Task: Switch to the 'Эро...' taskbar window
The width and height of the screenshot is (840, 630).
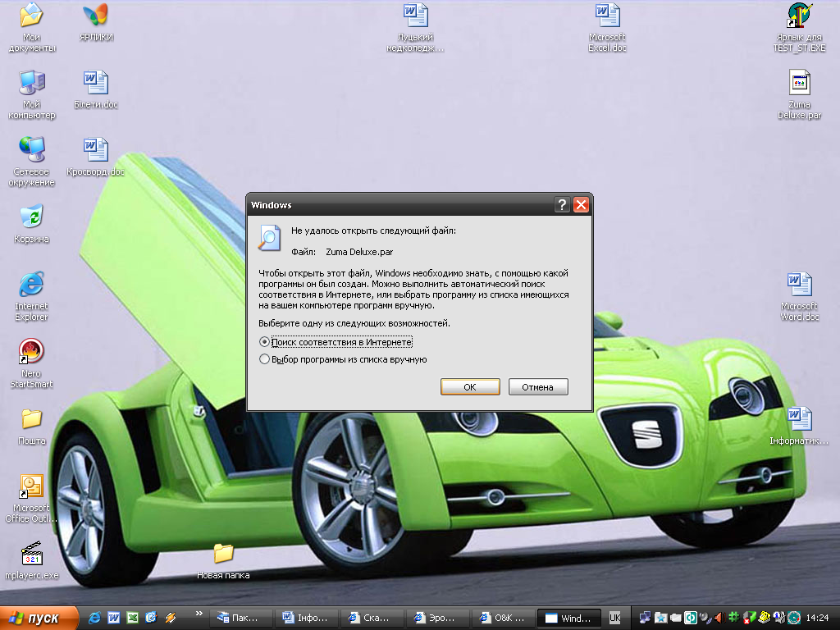Action: coord(438,618)
